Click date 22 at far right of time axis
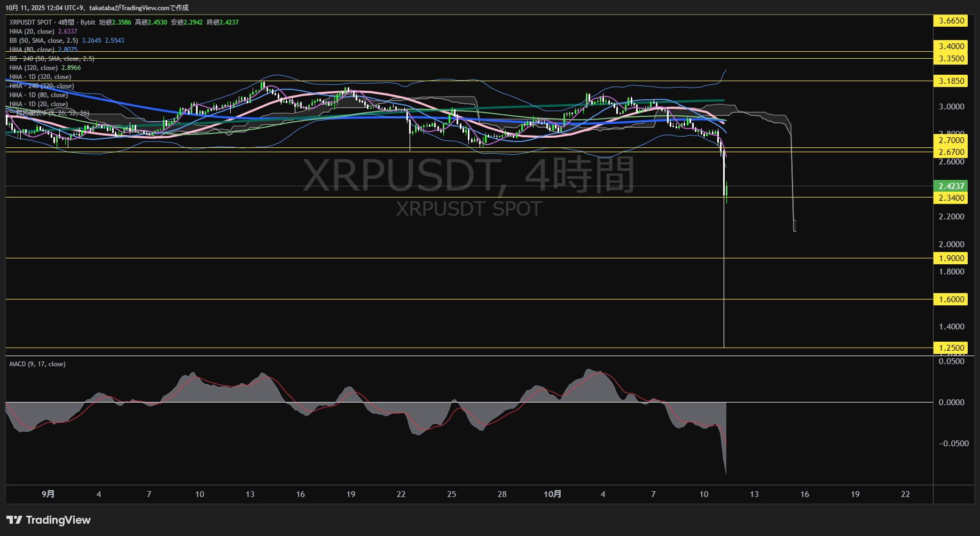The height and width of the screenshot is (536, 980). (x=905, y=494)
